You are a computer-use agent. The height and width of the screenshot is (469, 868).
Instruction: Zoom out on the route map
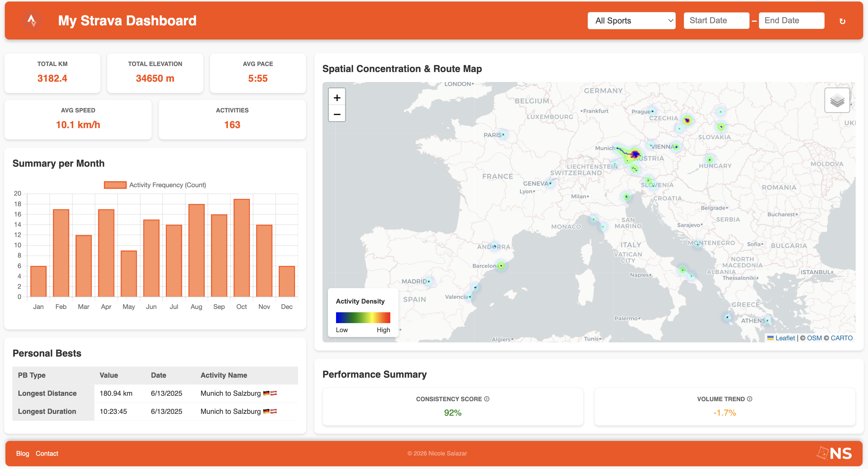click(x=337, y=114)
